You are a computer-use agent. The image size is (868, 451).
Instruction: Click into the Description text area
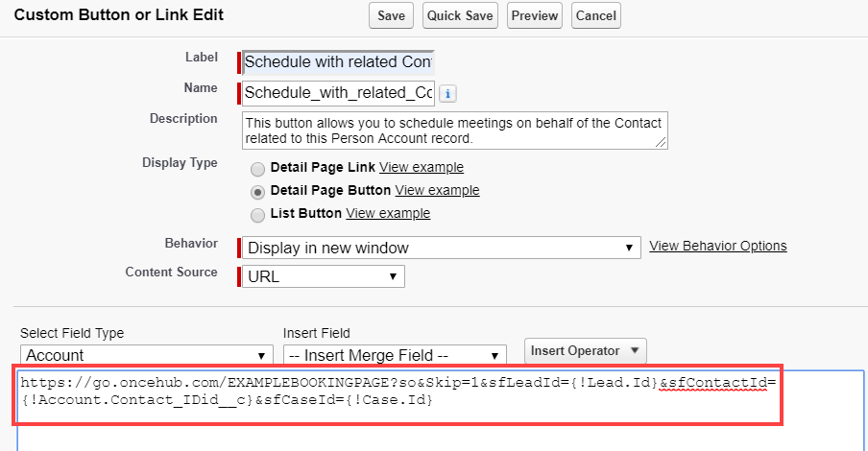click(x=453, y=131)
